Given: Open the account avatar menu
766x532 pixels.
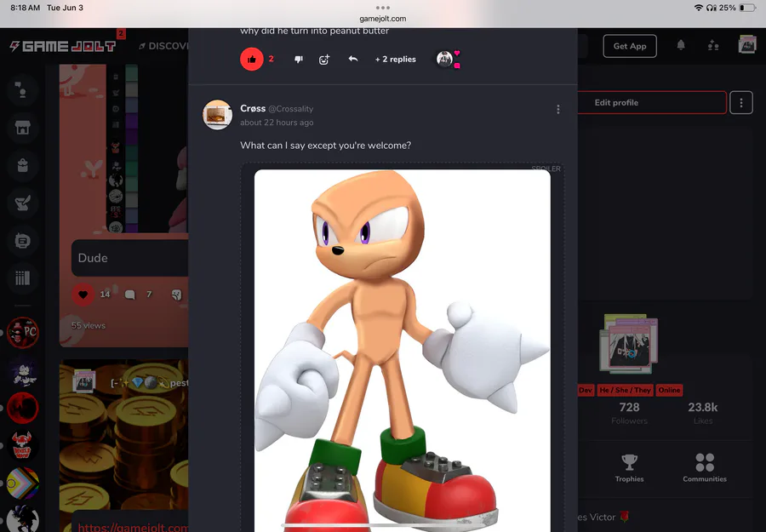Looking at the screenshot, I should pos(747,45).
